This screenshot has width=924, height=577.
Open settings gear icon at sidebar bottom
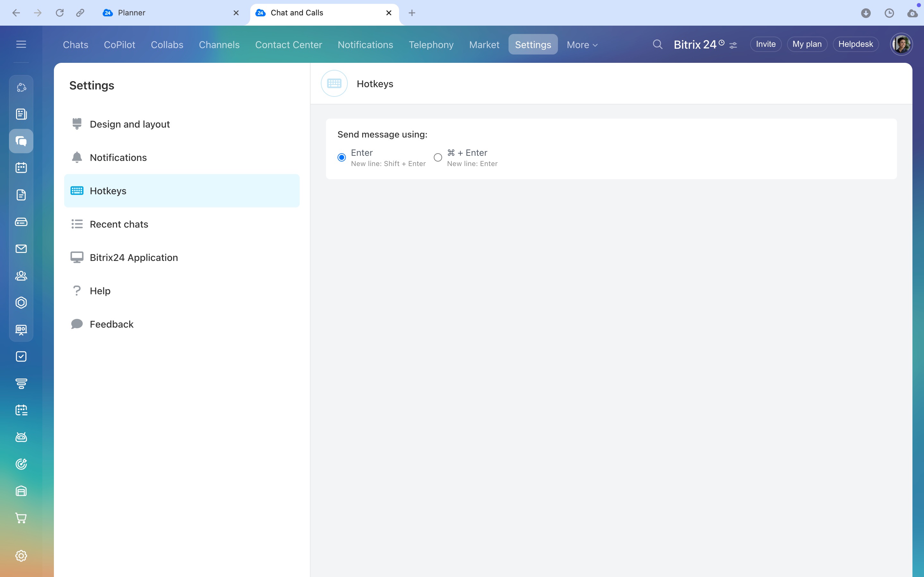[x=21, y=556]
